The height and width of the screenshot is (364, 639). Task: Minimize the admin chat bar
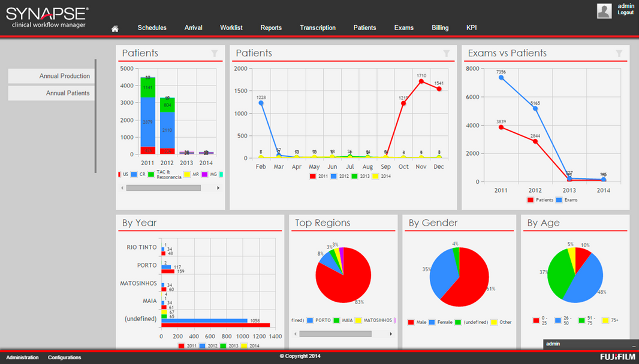(x=634, y=345)
